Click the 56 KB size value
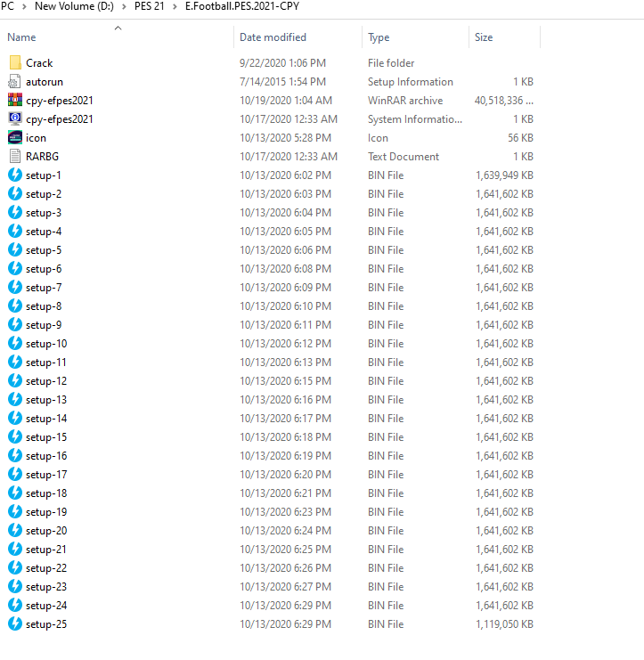The width and height of the screenshot is (644, 660). pos(520,138)
